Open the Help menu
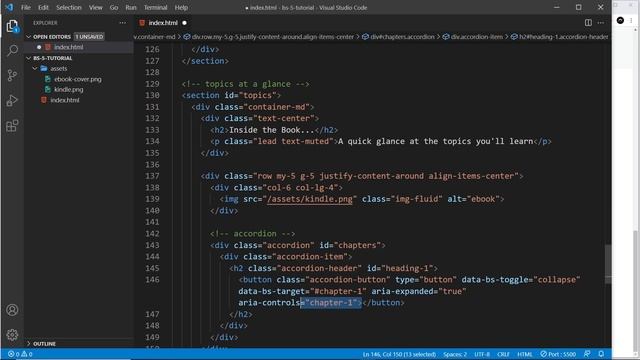 [181, 7]
